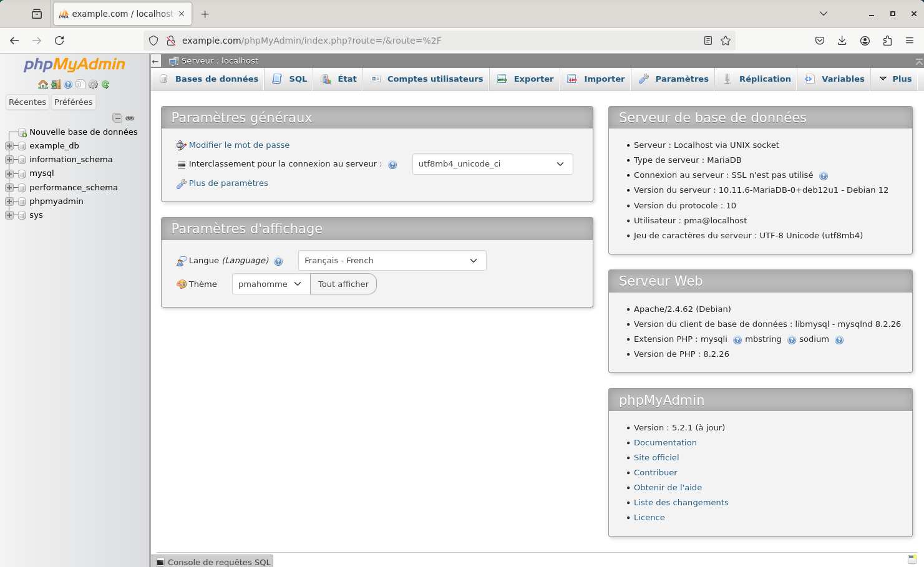Expand the example_db tree node
The image size is (924, 567).
[9, 146]
